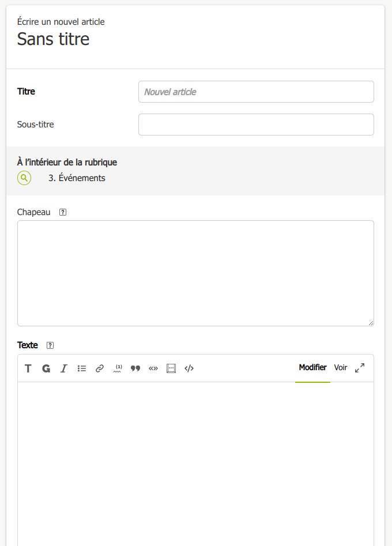Click the Titre input field

coord(256,92)
